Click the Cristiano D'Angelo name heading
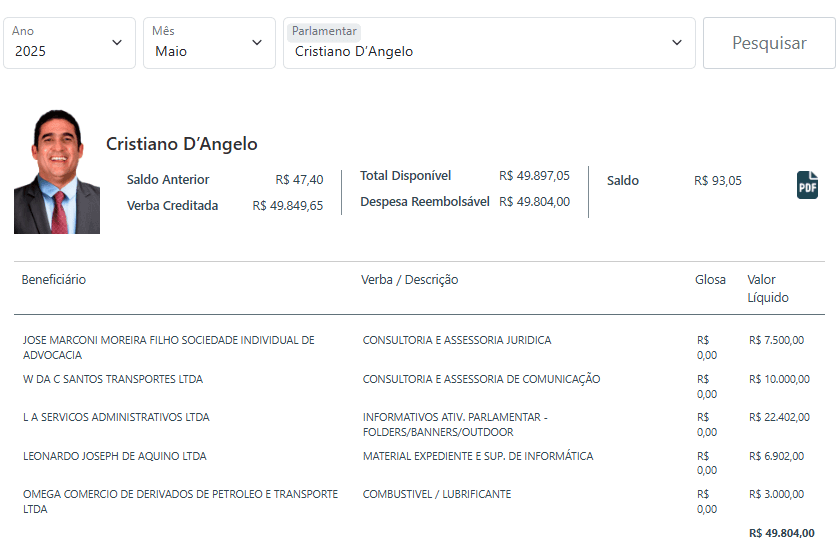Screen dimensions: 840x553 182,144
